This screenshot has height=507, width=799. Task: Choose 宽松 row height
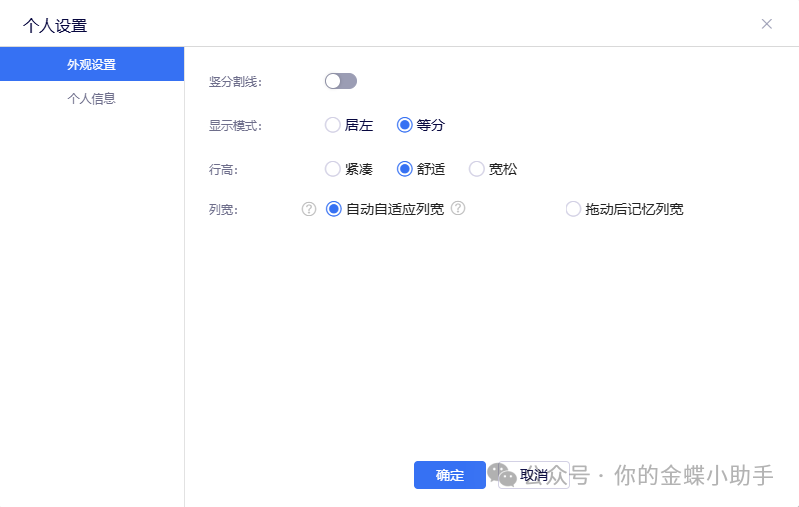[x=477, y=169]
